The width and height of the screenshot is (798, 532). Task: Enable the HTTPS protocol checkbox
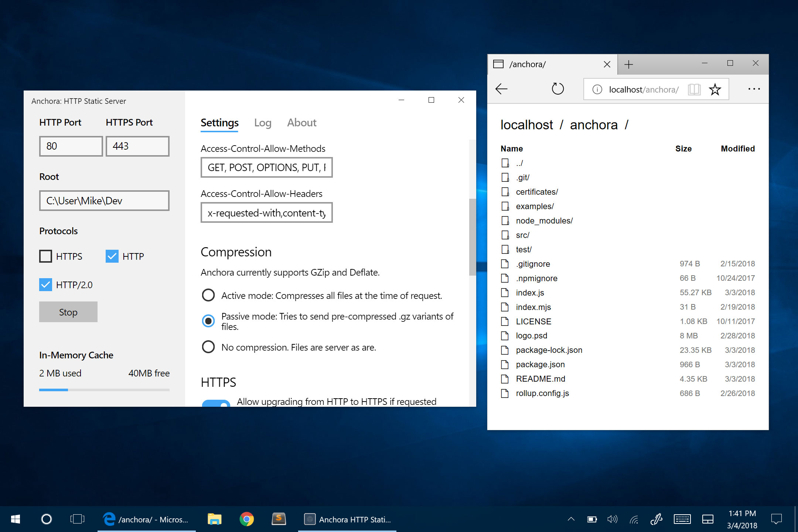pos(46,256)
